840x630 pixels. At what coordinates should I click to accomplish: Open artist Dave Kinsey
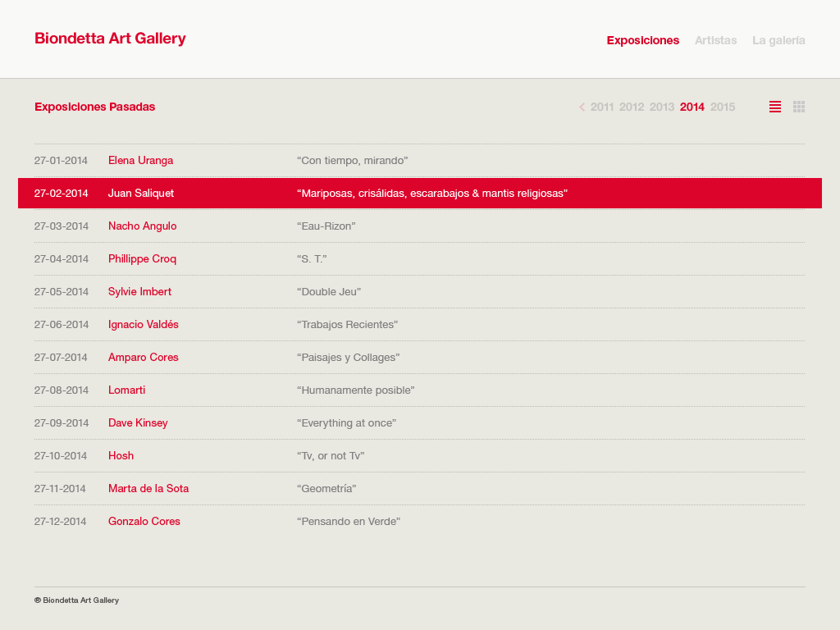tap(138, 423)
